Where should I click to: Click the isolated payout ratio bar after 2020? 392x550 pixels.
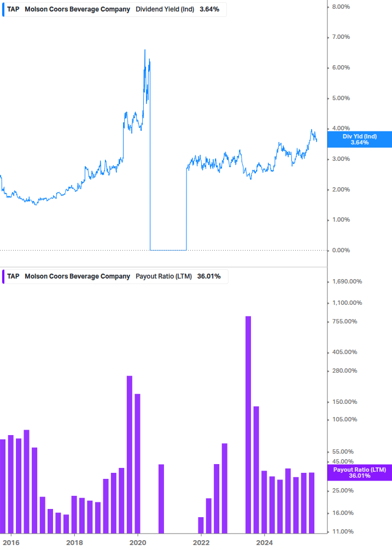(161, 499)
